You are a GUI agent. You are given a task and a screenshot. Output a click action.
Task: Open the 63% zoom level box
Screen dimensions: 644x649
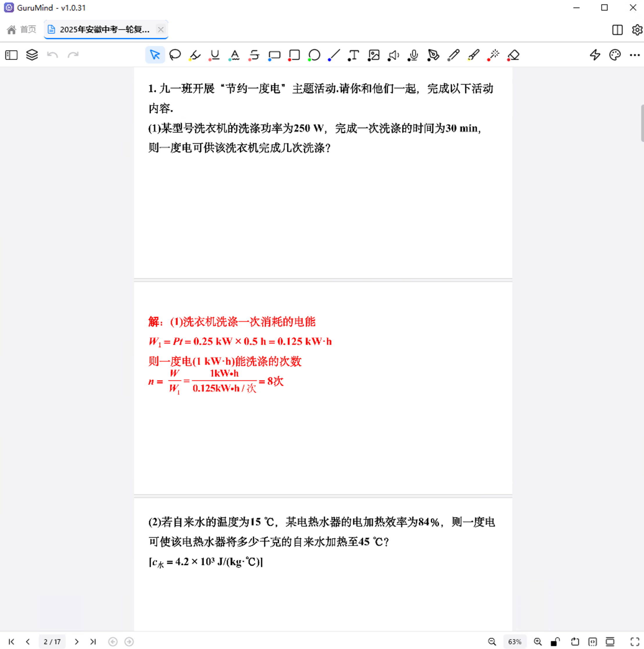(x=514, y=642)
